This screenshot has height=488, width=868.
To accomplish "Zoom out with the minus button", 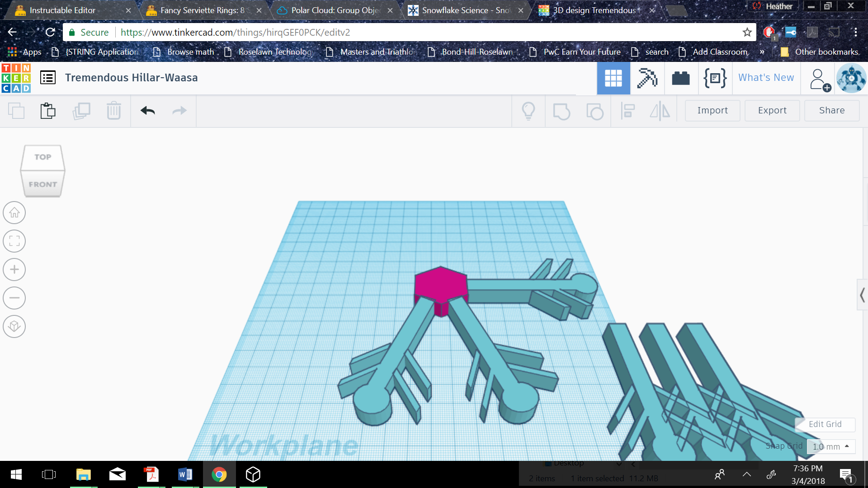I will pos(14,298).
